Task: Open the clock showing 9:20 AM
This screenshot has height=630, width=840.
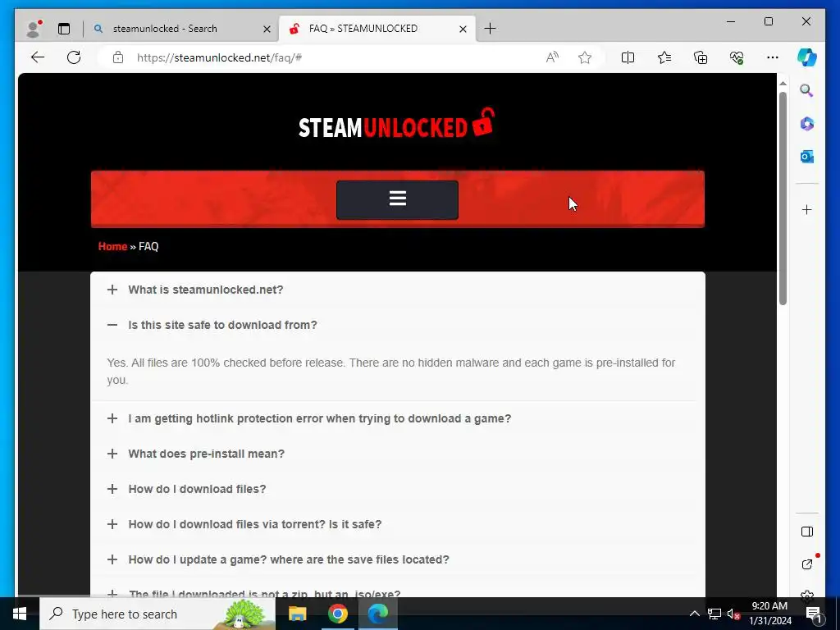Action: coord(769,614)
